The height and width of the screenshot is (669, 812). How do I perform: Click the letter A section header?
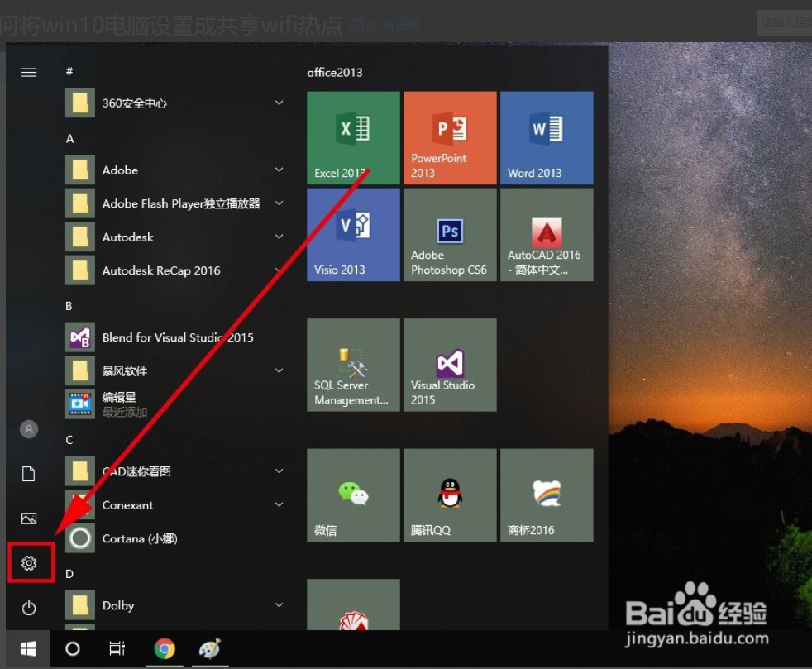tap(70, 139)
